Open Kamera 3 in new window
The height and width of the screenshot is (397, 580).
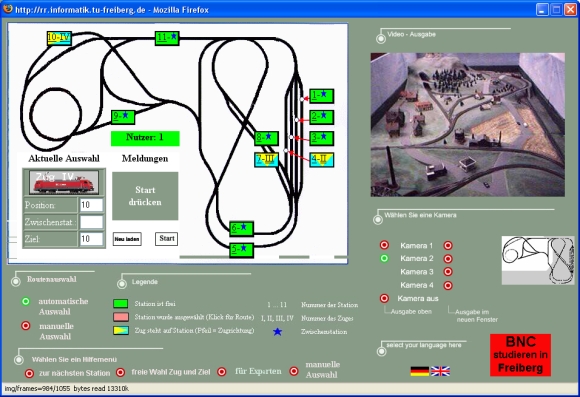point(448,272)
